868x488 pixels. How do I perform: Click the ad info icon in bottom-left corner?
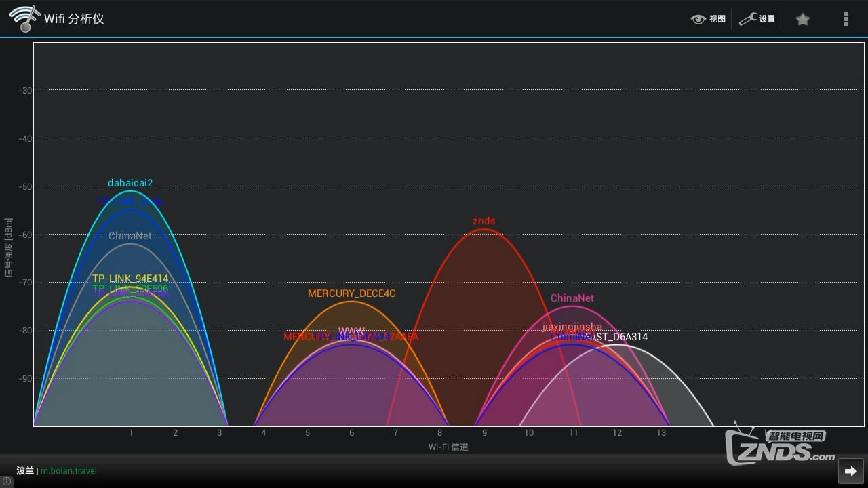tap(7, 482)
